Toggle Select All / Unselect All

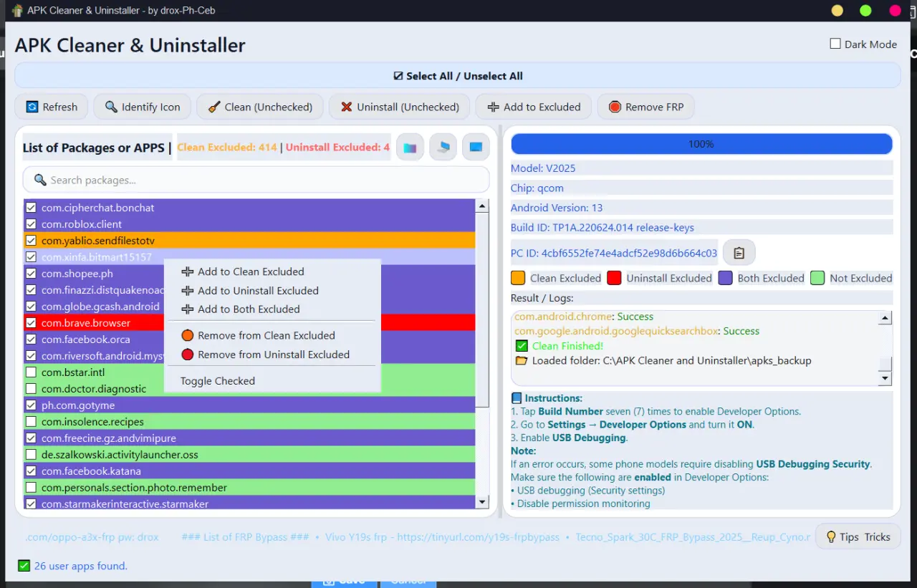pyautogui.click(x=458, y=76)
